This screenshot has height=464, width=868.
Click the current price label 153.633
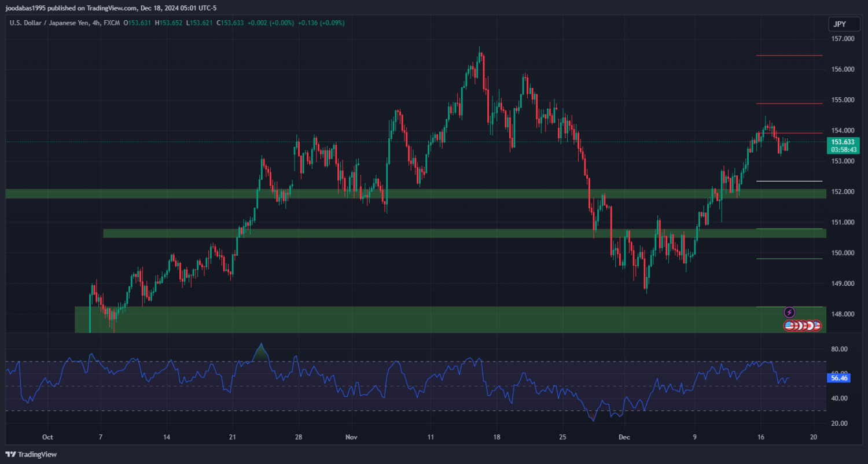tap(843, 142)
